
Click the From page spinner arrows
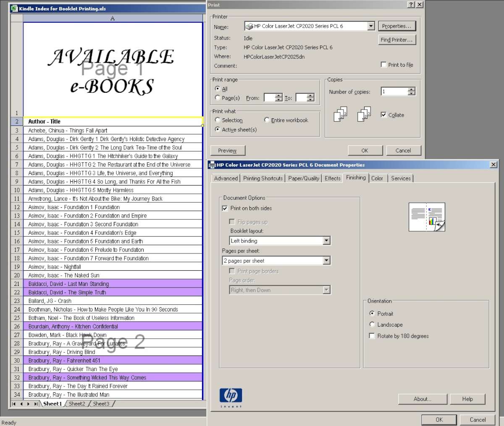279,98
